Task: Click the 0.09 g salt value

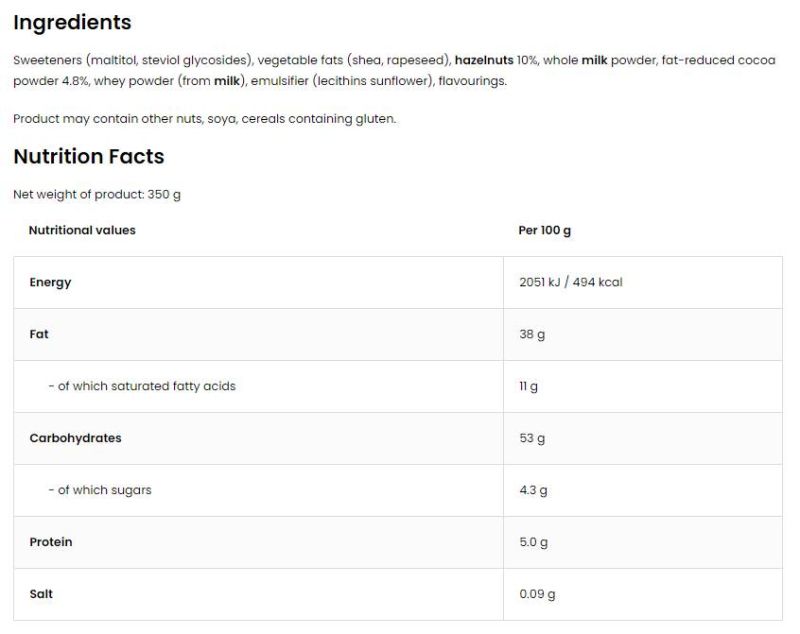Action: coord(537,594)
